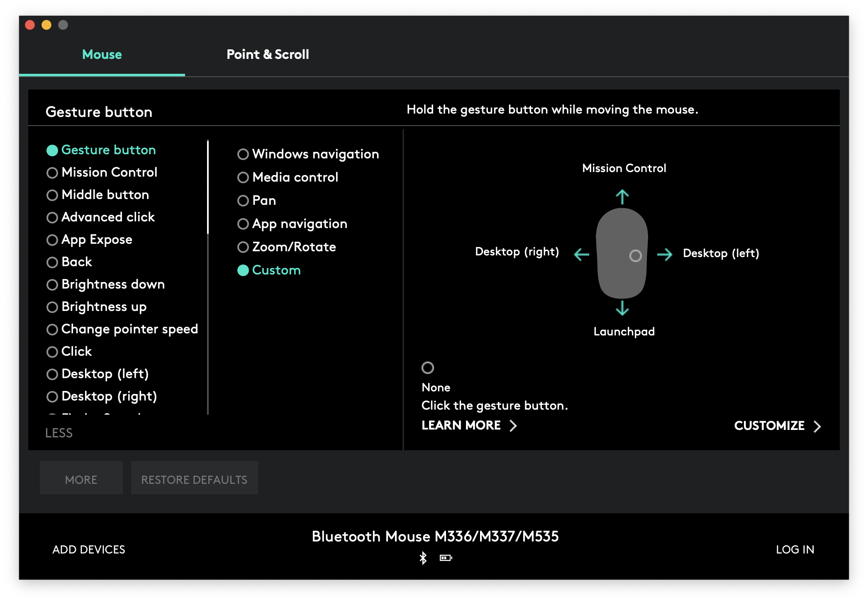Expand options with the MORE button
This screenshot has width=868, height=602.
[81, 479]
